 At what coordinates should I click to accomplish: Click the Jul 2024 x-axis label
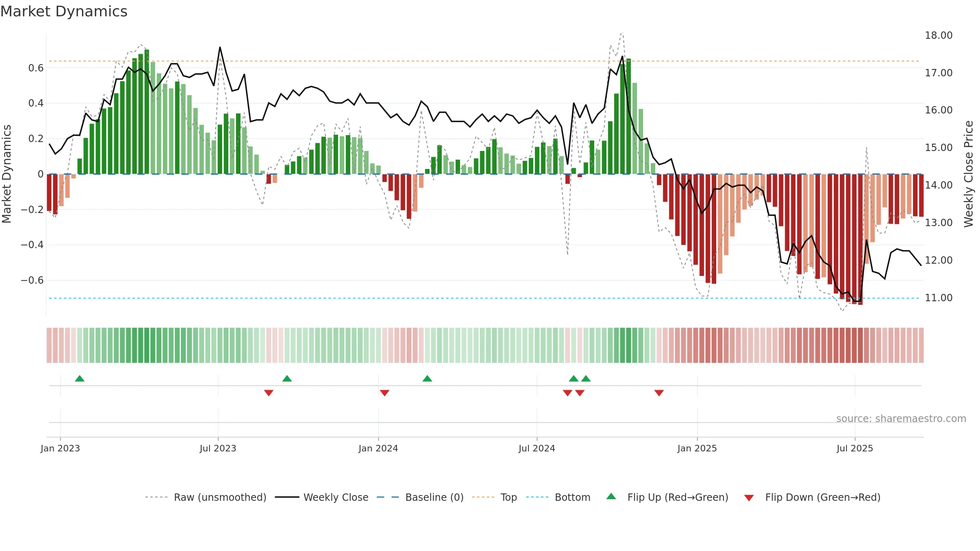pos(537,448)
